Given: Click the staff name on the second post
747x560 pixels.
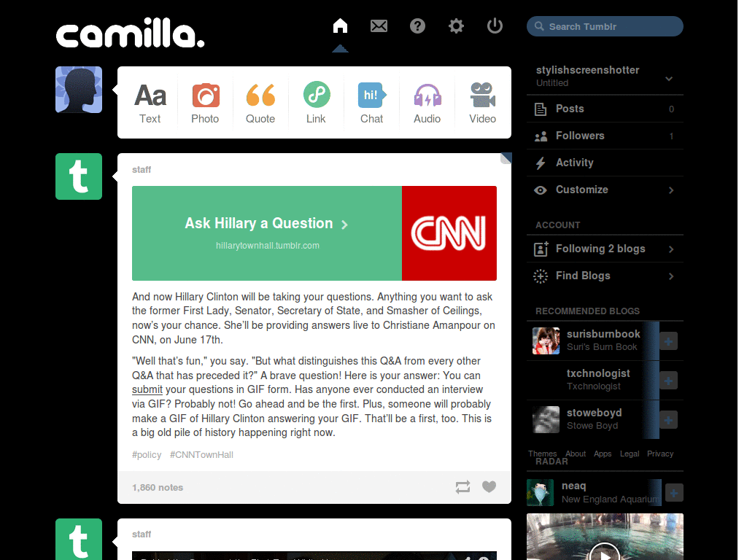Looking at the screenshot, I should pos(141,534).
